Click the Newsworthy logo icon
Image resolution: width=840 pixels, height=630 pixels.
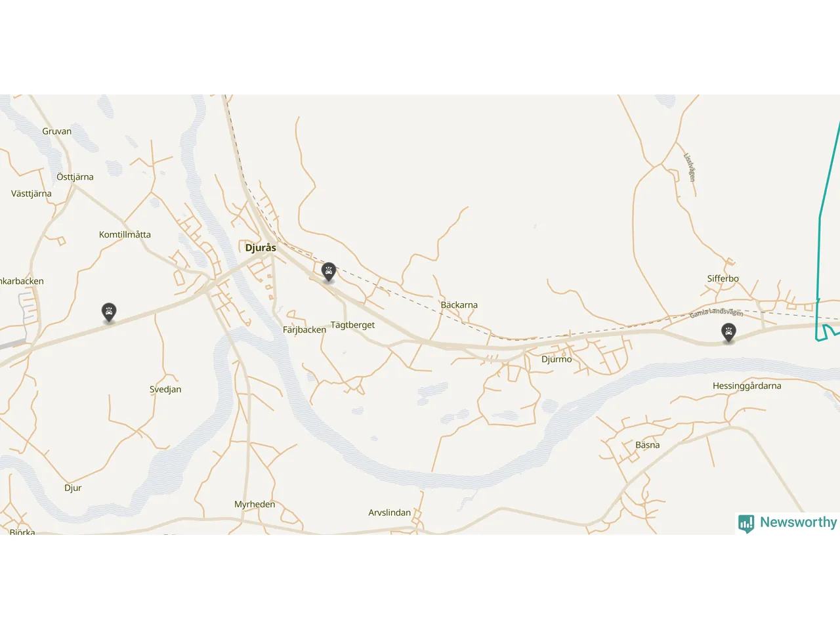(746, 523)
